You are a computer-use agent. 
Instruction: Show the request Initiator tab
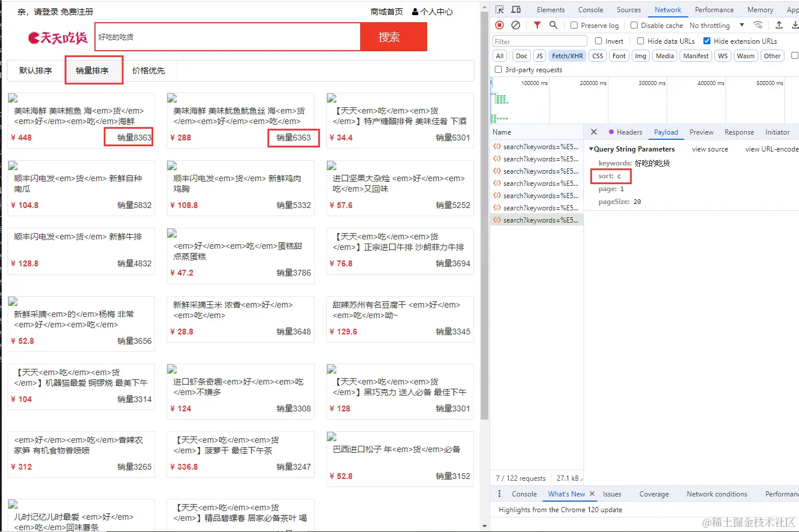coord(777,132)
